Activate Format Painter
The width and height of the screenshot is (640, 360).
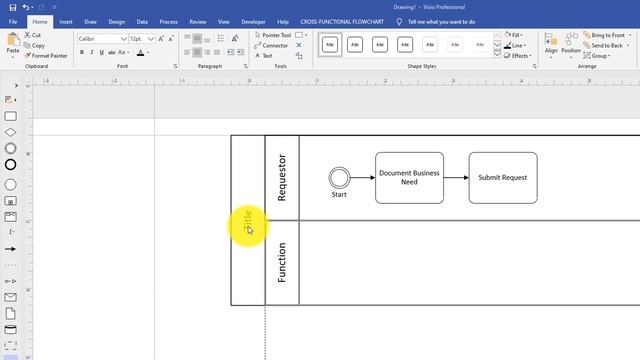coord(46,56)
